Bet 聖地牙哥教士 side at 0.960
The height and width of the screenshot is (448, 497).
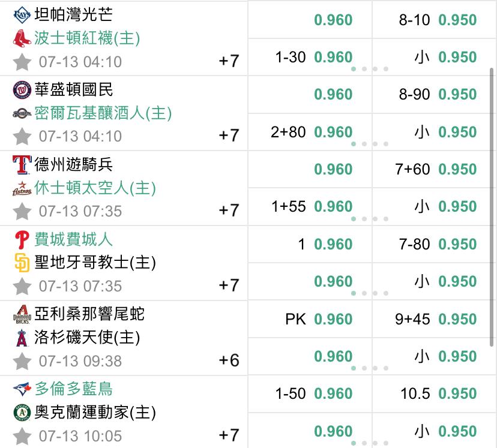[x=310, y=281]
